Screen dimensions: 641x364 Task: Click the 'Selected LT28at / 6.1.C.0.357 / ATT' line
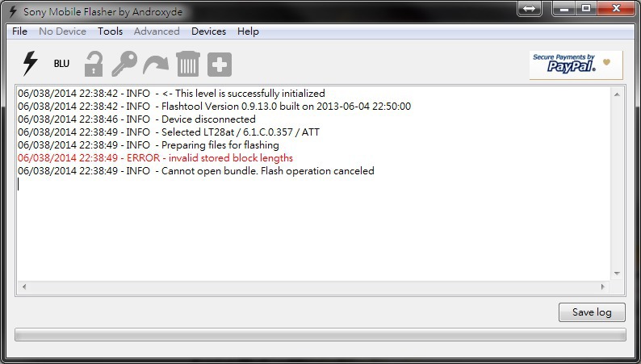169,132
